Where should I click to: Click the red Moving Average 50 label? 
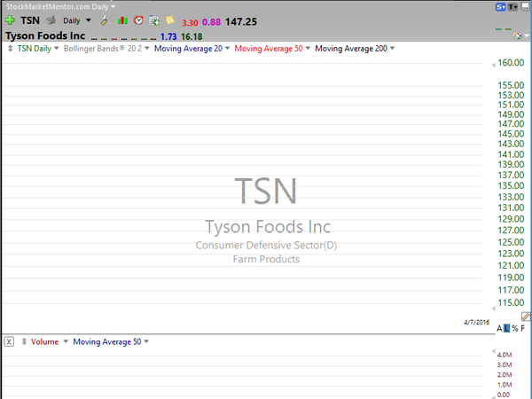(x=269, y=49)
